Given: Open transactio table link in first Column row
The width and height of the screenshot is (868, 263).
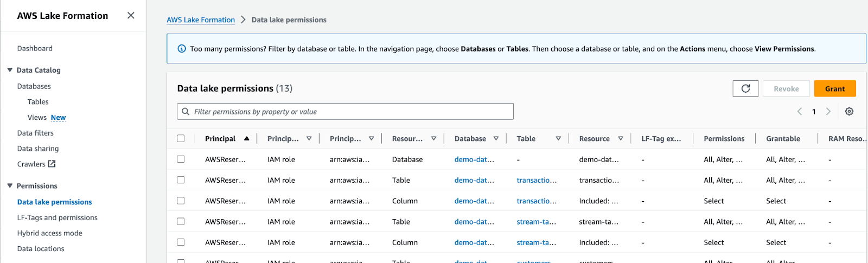Looking at the screenshot, I should point(537,201).
